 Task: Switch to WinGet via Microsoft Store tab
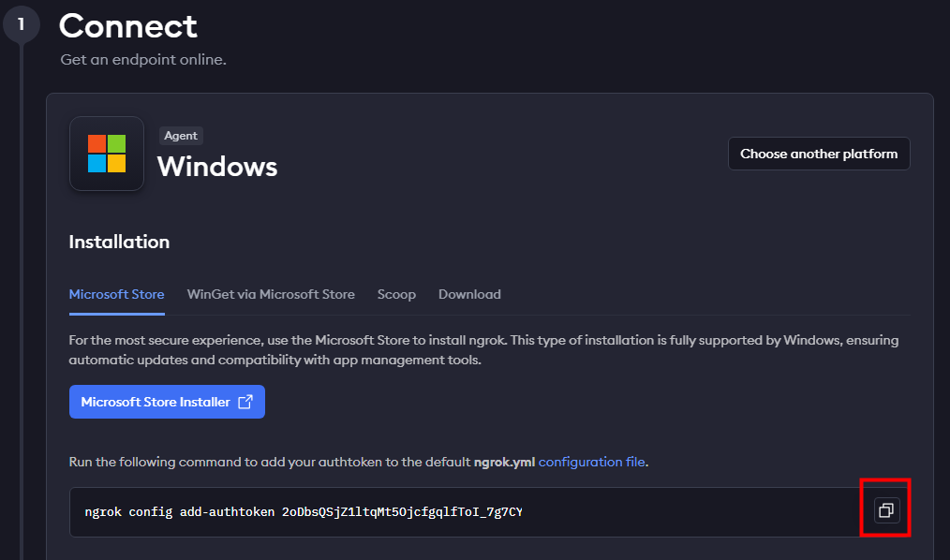(271, 294)
